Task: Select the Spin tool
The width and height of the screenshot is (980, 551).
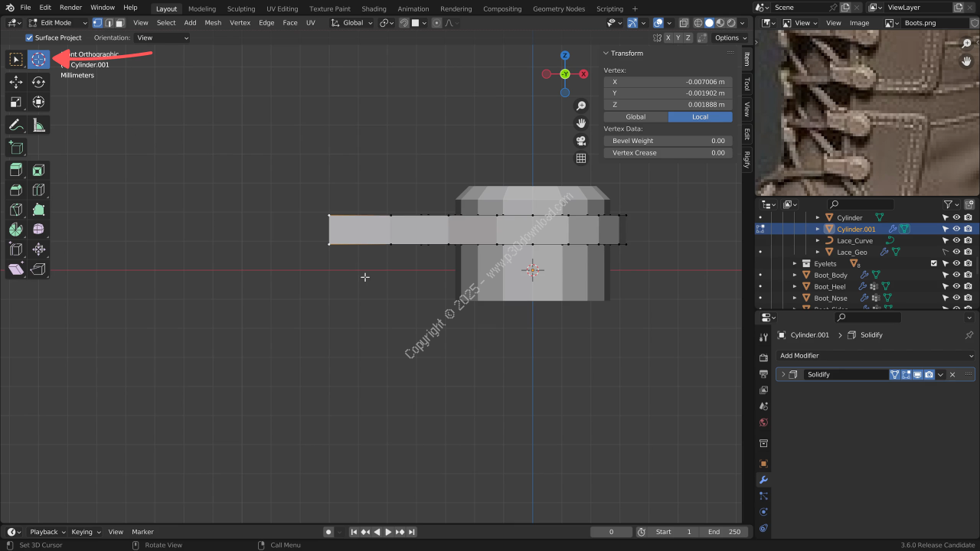Action: [16, 230]
